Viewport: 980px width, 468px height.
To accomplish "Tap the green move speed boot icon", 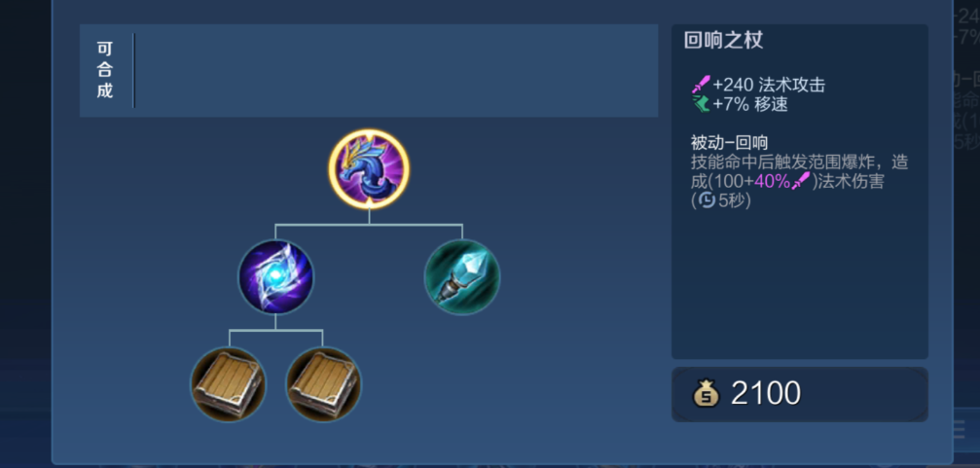I will (702, 104).
